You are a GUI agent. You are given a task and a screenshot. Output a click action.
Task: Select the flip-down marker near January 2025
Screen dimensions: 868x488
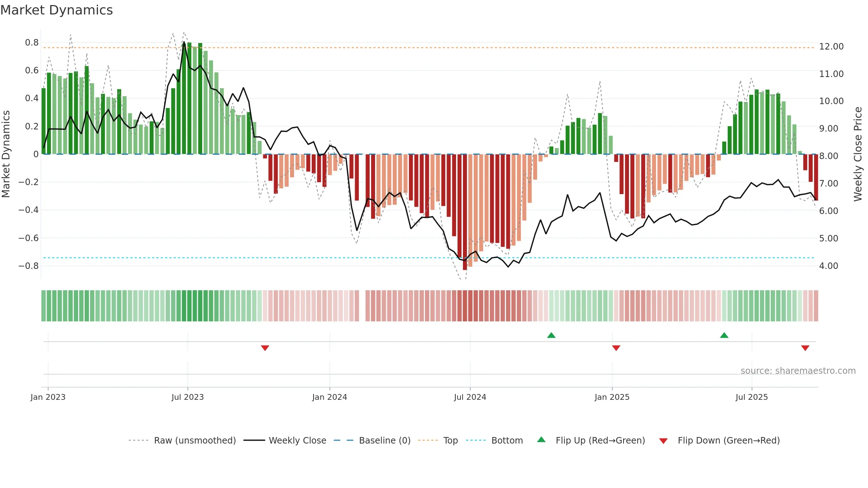pos(616,348)
